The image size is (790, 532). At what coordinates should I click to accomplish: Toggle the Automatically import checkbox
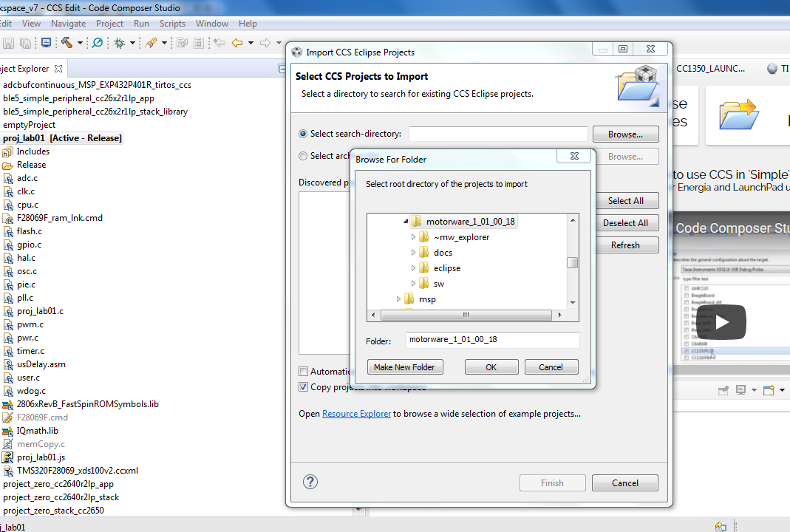(x=303, y=372)
